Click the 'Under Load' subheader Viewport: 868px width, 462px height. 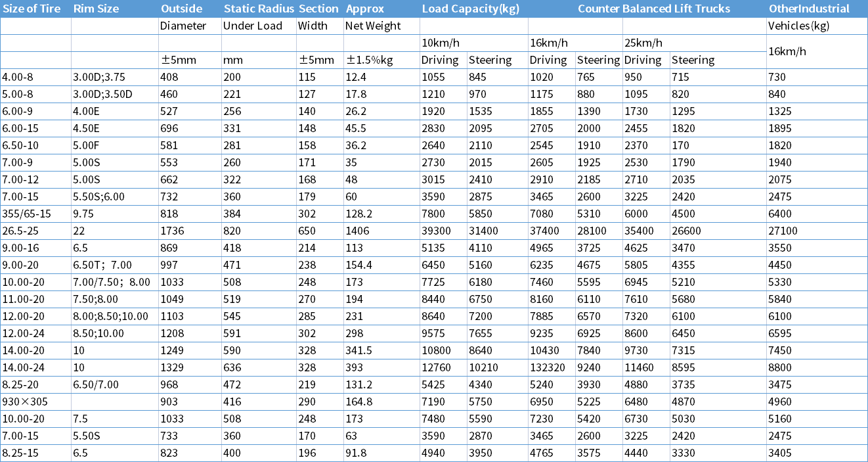[x=253, y=26]
